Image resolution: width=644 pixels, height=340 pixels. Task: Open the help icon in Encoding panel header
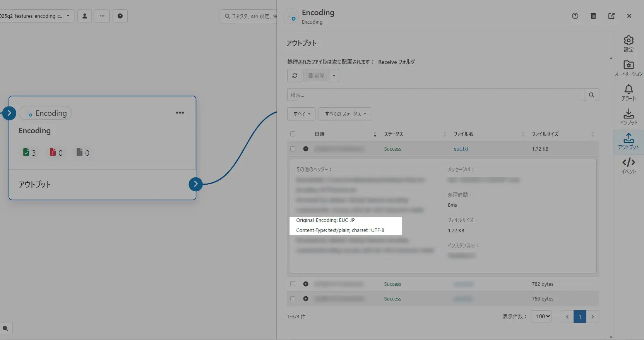pos(575,16)
